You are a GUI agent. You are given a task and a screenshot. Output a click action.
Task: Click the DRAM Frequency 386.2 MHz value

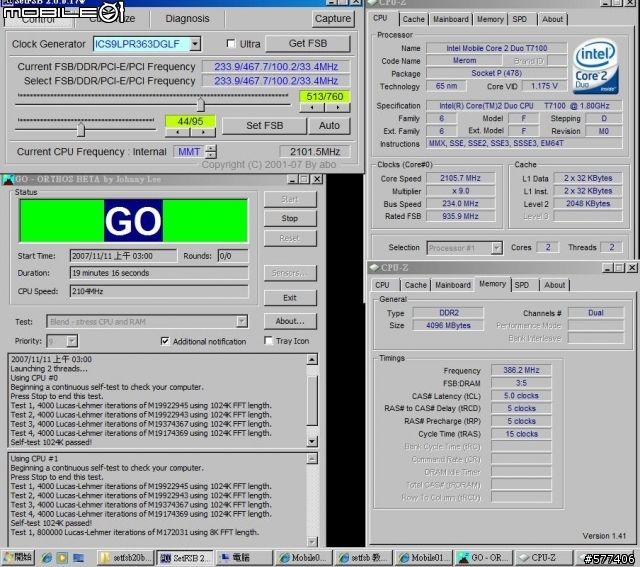pyautogui.click(x=521, y=370)
